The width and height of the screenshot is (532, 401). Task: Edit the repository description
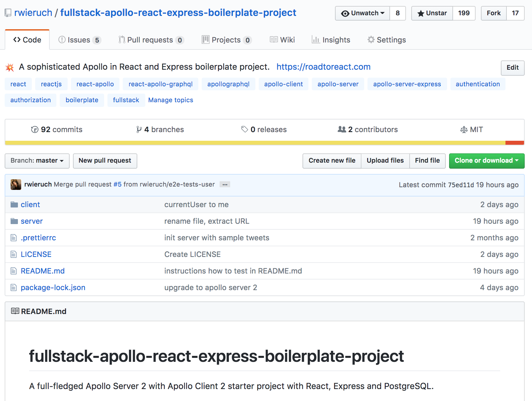[512, 68]
